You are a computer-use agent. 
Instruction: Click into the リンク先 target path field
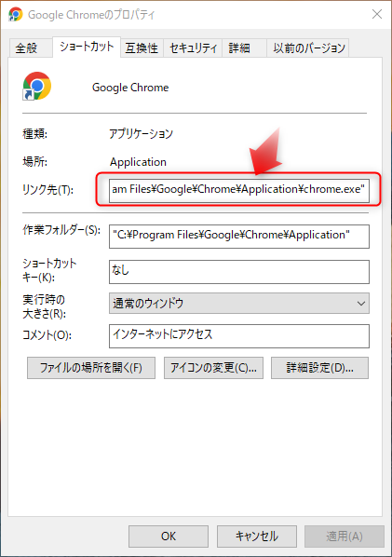pos(239,191)
